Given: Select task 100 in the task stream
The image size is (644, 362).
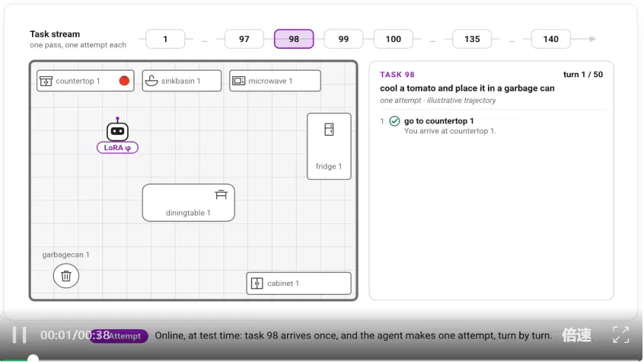Looking at the screenshot, I should 393,39.
